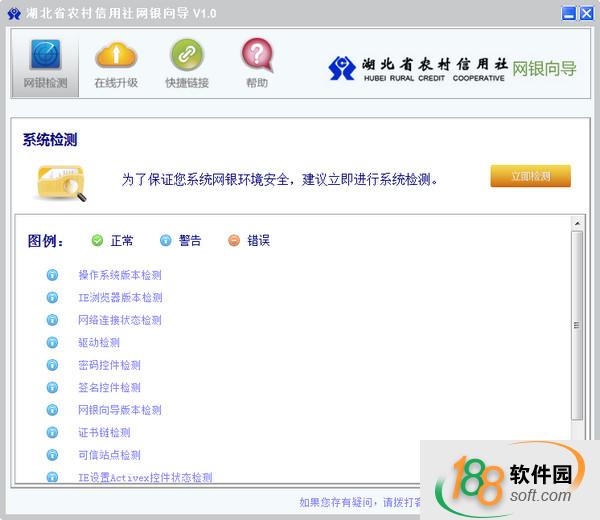Select the 驱动检测 item
Viewport: 600px width, 520px height.
click(x=99, y=342)
